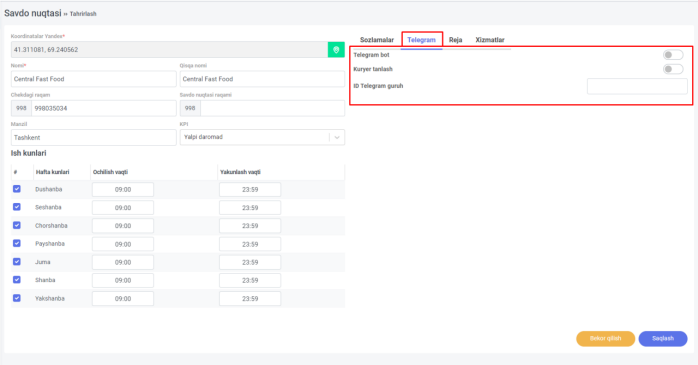Click the ID Telegram guruh input field
Viewport: 698px width, 365px height.
[x=637, y=86]
